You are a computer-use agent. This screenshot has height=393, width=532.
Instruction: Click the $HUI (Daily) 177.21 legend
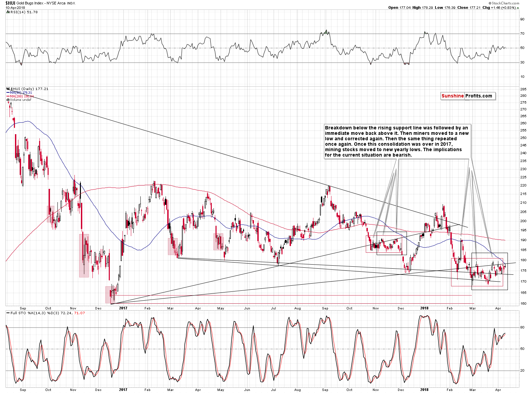click(30, 89)
